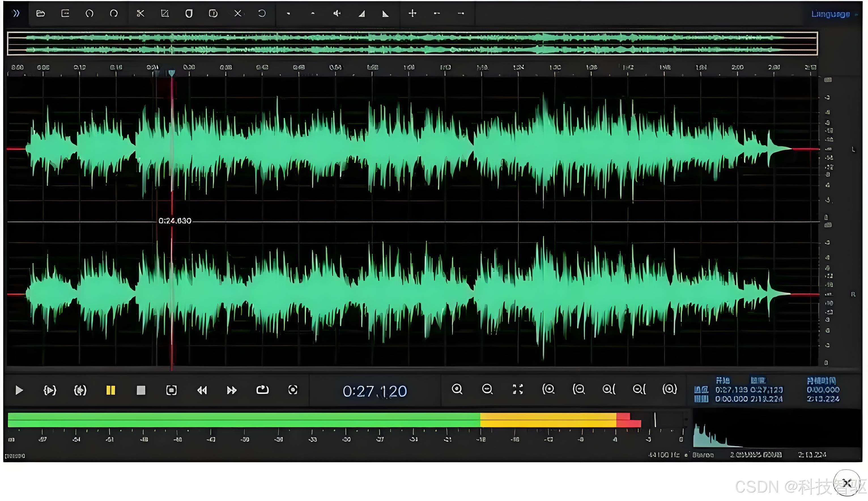This screenshot has height=501, width=868.
Task: Click the zoom in magnifier icon
Action: (457, 389)
